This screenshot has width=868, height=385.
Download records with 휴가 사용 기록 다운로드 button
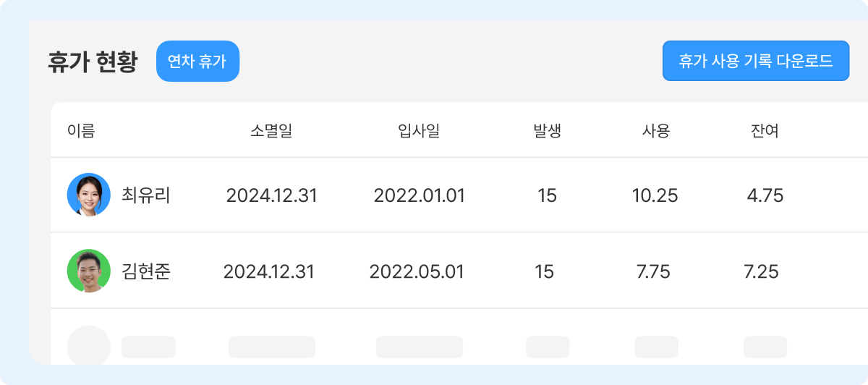click(x=756, y=61)
